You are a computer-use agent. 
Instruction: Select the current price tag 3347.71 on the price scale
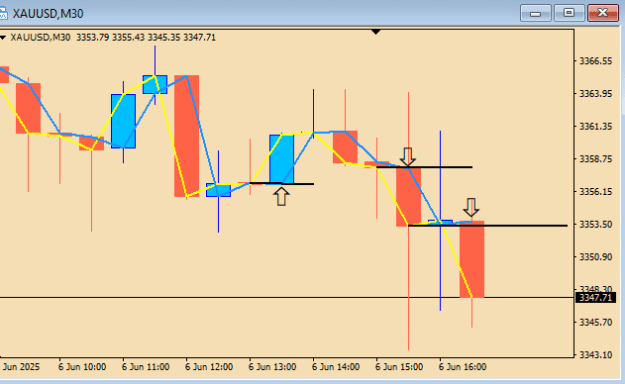(596, 297)
